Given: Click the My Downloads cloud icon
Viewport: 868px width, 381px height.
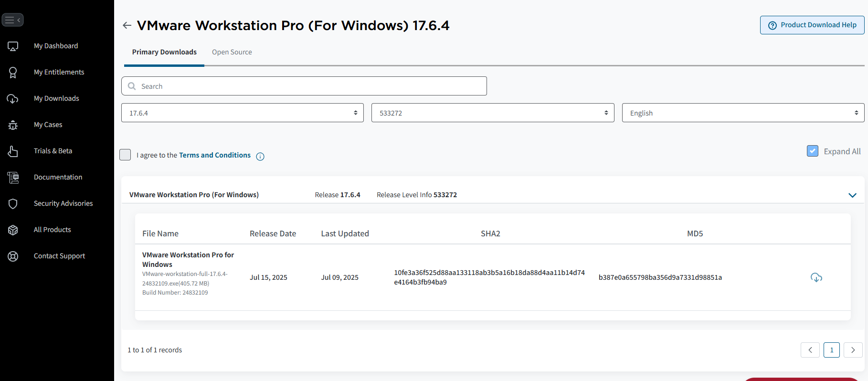Looking at the screenshot, I should (13, 99).
